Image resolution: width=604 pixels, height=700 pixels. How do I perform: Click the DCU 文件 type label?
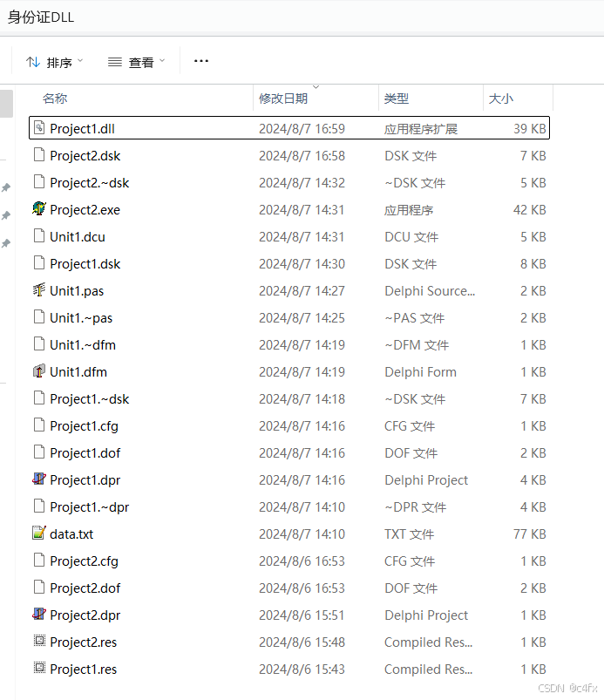coord(411,236)
